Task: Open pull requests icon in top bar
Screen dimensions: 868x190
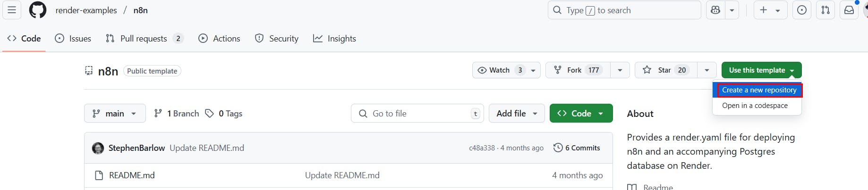Action: (x=825, y=10)
